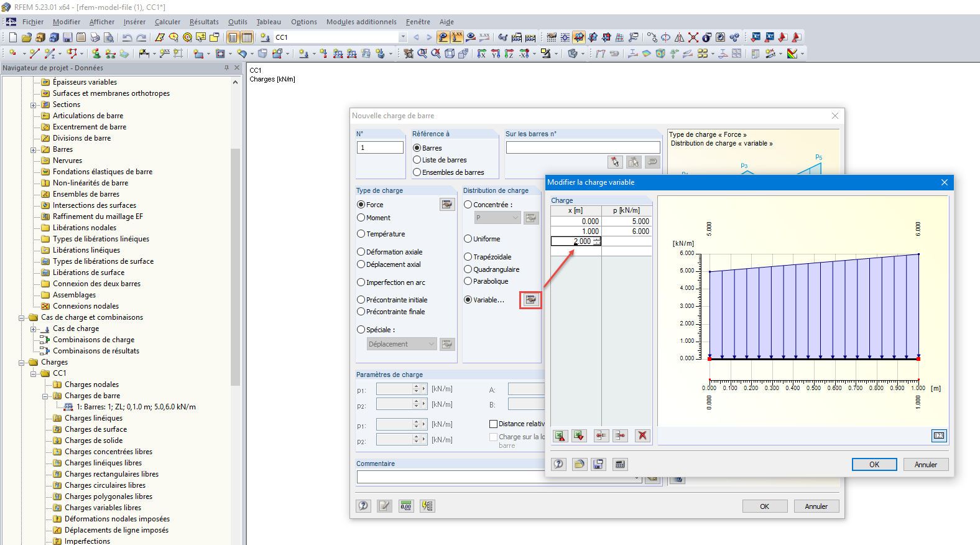Select the Ensembles de barres radio button
The image size is (980, 545).
417,172
